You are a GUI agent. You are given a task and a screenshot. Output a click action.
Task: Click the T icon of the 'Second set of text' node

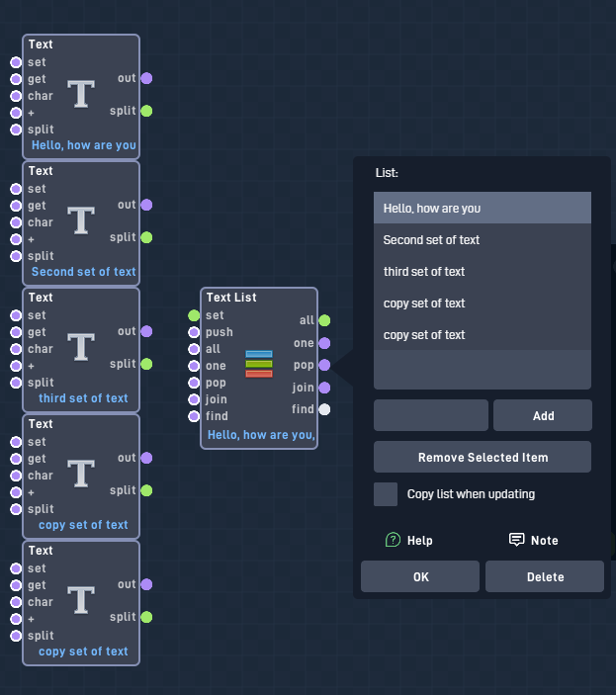81,220
